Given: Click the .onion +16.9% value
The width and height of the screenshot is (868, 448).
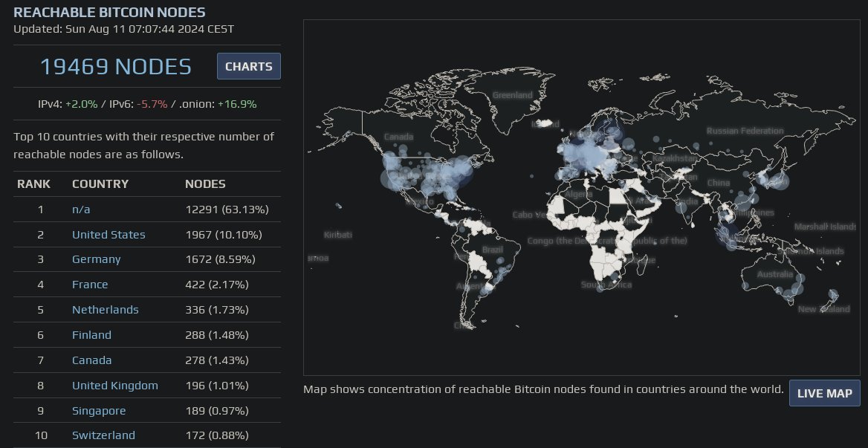Looking at the screenshot, I should click(x=237, y=104).
